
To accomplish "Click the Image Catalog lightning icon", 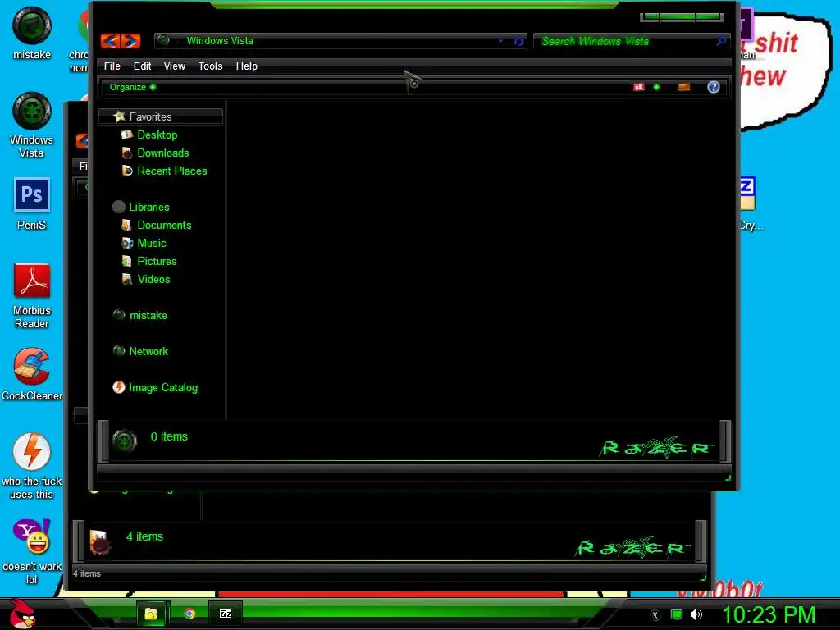I will [119, 387].
